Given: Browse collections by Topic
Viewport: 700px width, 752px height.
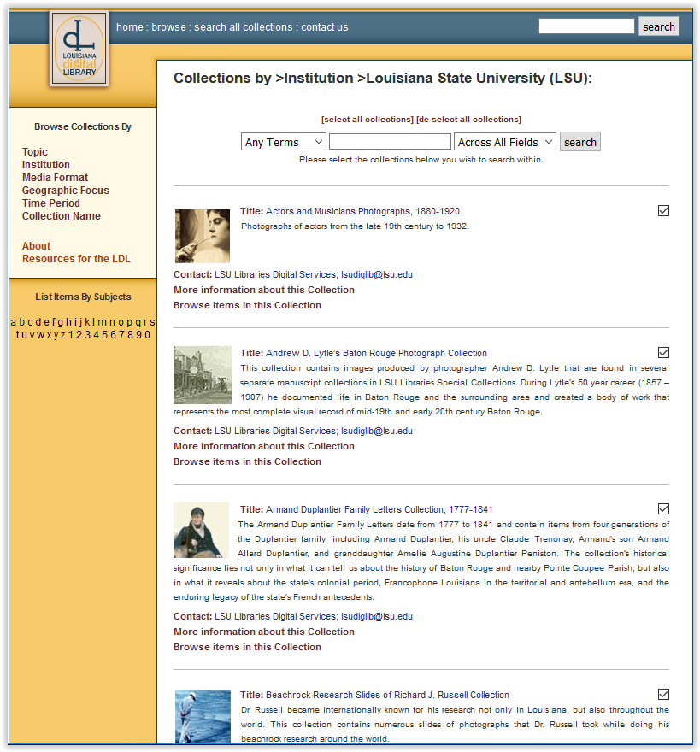Looking at the screenshot, I should point(34,152).
